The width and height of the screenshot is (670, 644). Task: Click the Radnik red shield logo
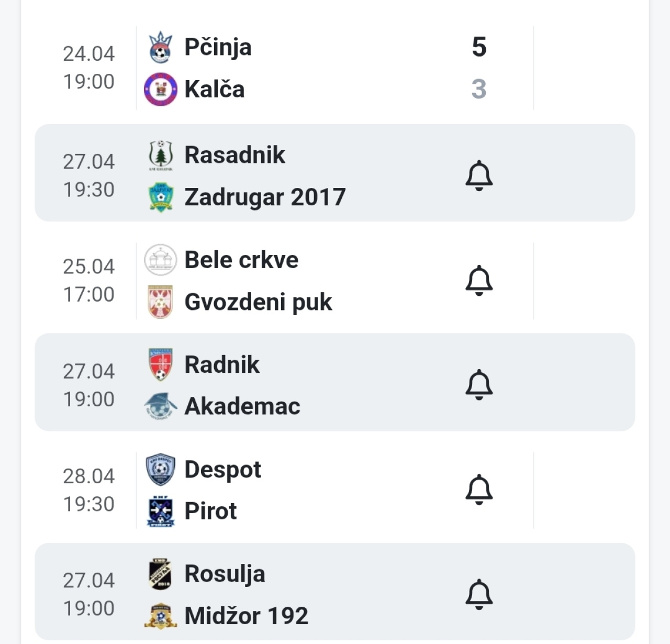(x=160, y=364)
